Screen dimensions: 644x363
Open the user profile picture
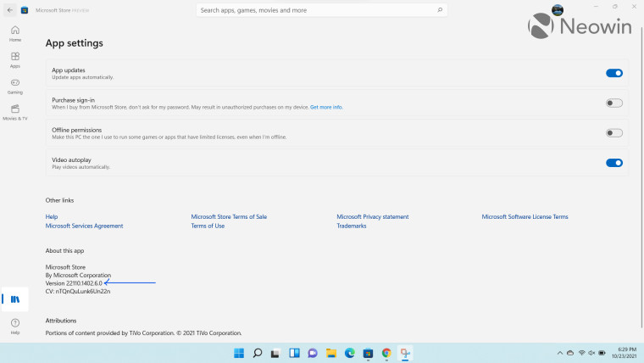(x=558, y=10)
